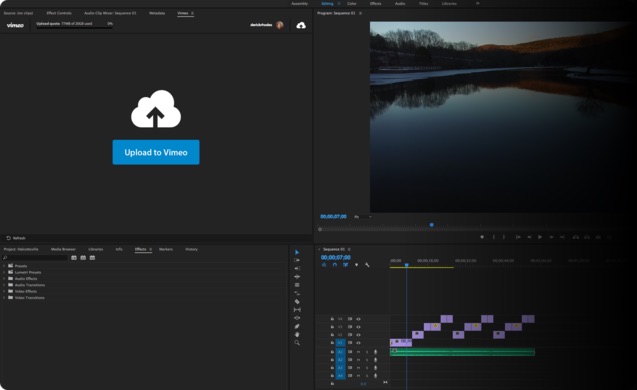Expand the Audio Effects folder
Image resolution: width=637 pixels, height=390 pixels.
coord(4,279)
